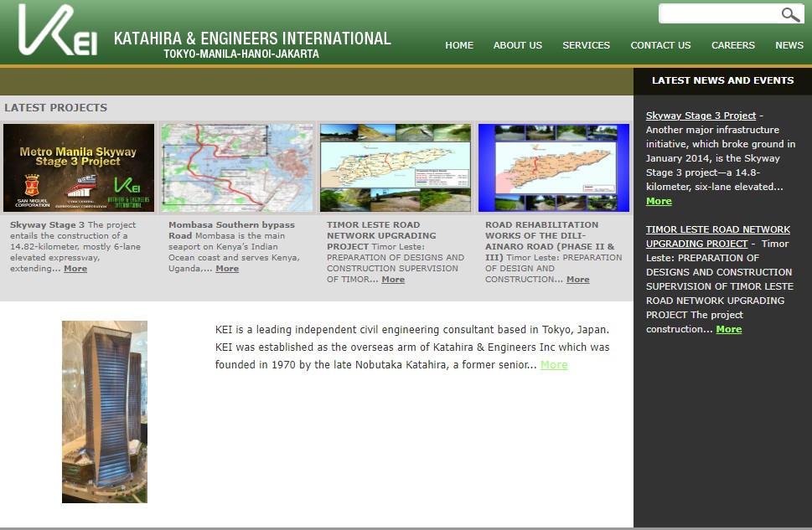This screenshot has width=812, height=530.
Task: Open the ABOUT US page
Action: [x=517, y=45]
